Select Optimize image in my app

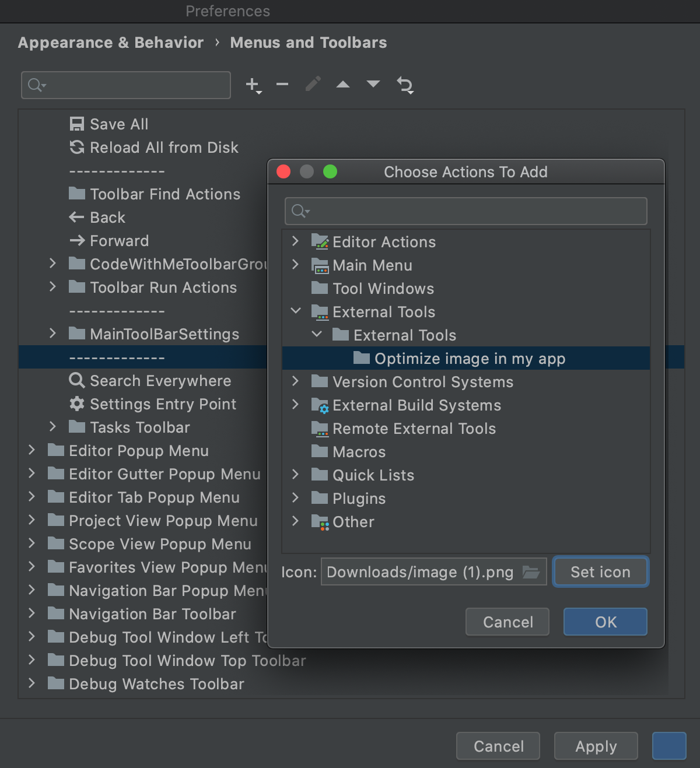click(x=470, y=359)
